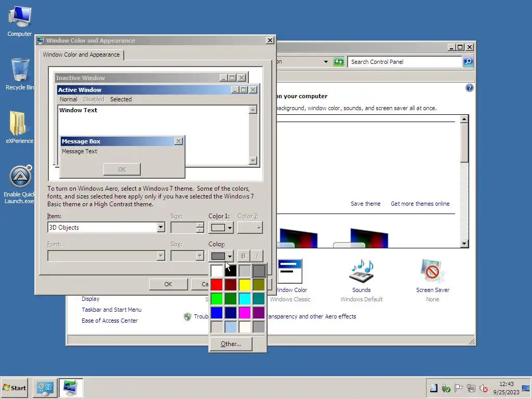The image size is (532, 399).
Task: Pick the purple color swatch
Action: [x=259, y=313]
